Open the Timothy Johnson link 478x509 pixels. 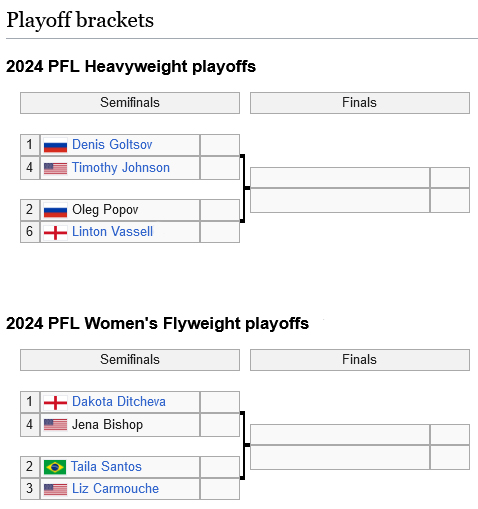click(121, 167)
